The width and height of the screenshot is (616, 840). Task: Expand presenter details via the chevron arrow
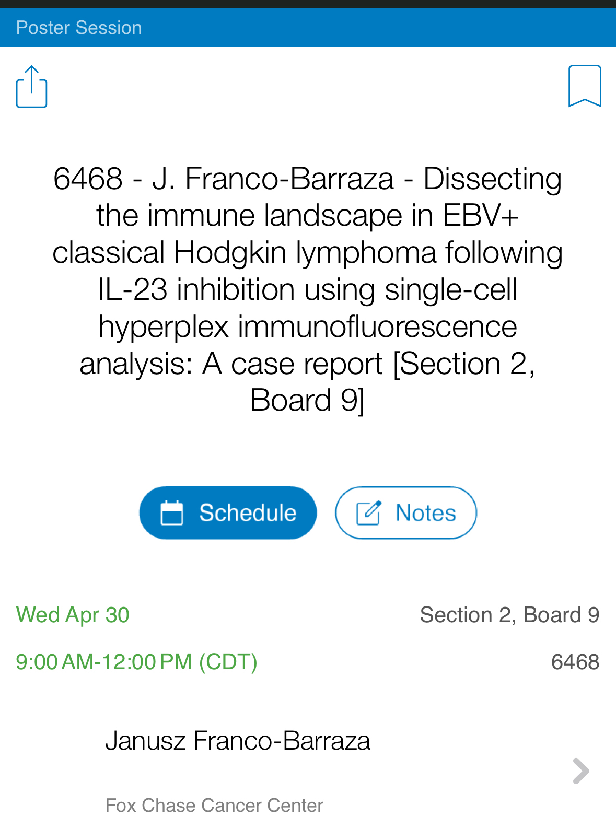pyautogui.click(x=580, y=771)
